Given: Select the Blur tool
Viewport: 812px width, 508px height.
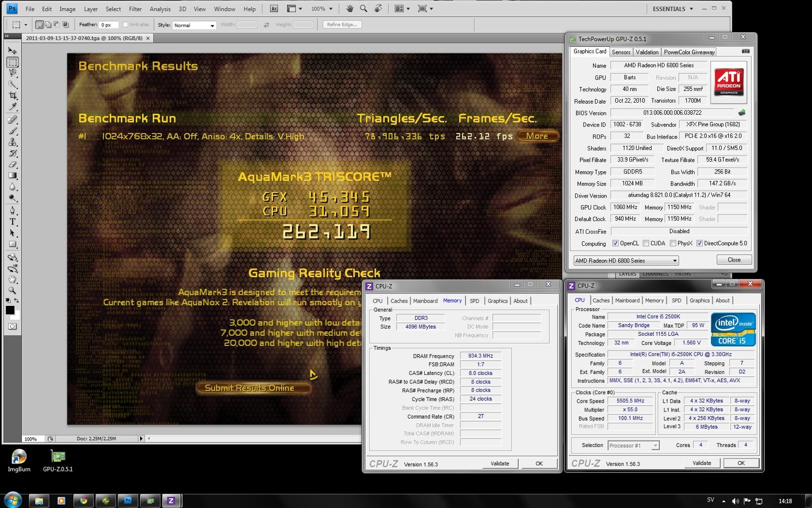Looking at the screenshot, I should [13, 187].
